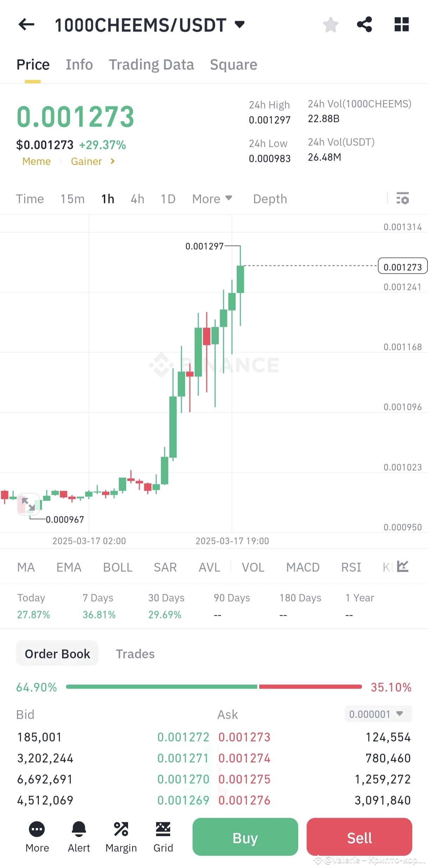Change order book precision from 0.000001
Image resolution: width=428 pixels, height=868 pixels.
point(378,714)
